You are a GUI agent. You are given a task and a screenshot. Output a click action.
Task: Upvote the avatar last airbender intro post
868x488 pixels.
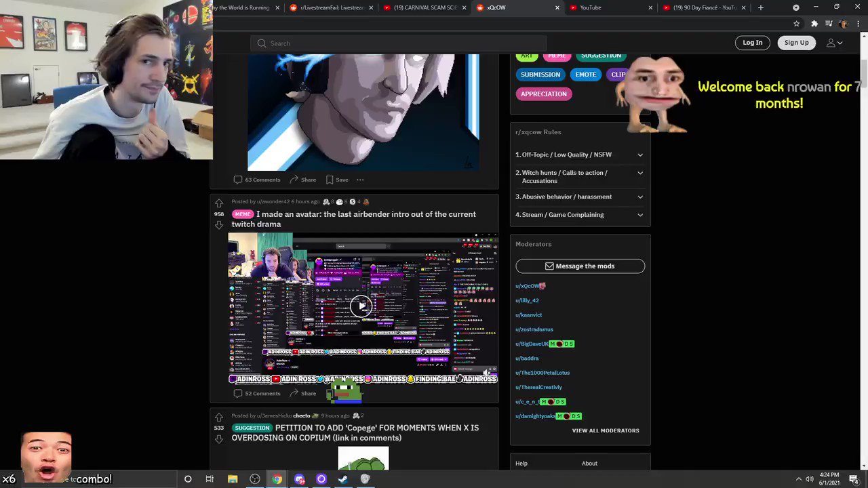click(x=219, y=203)
